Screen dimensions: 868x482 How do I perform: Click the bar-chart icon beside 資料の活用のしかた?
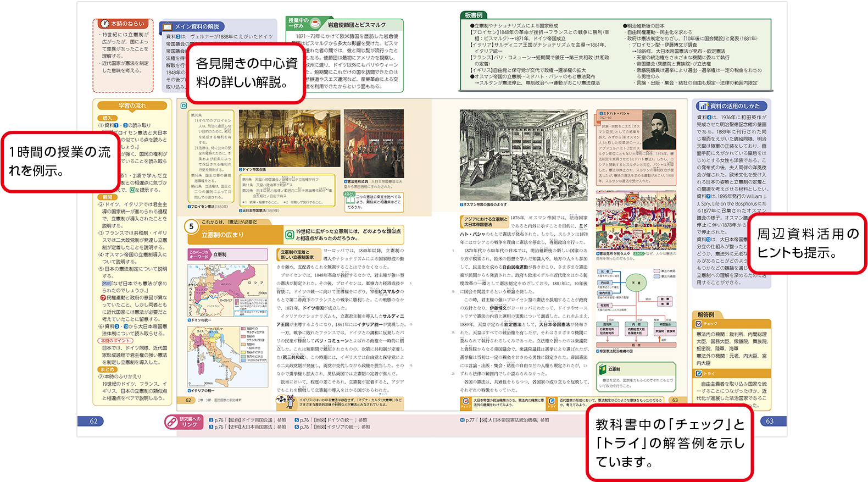(703, 106)
